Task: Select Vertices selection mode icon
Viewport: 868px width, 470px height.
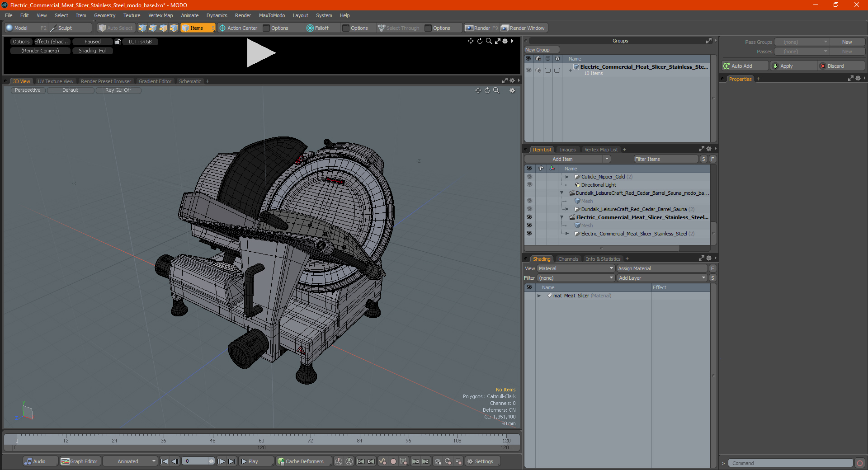Action: coord(142,28)
